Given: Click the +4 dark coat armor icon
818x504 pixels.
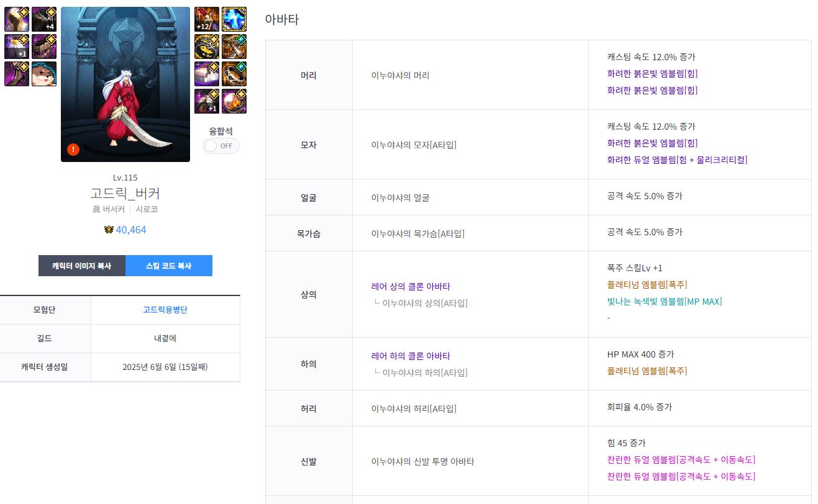Looking at the screenshot, I should pos(44,19).
